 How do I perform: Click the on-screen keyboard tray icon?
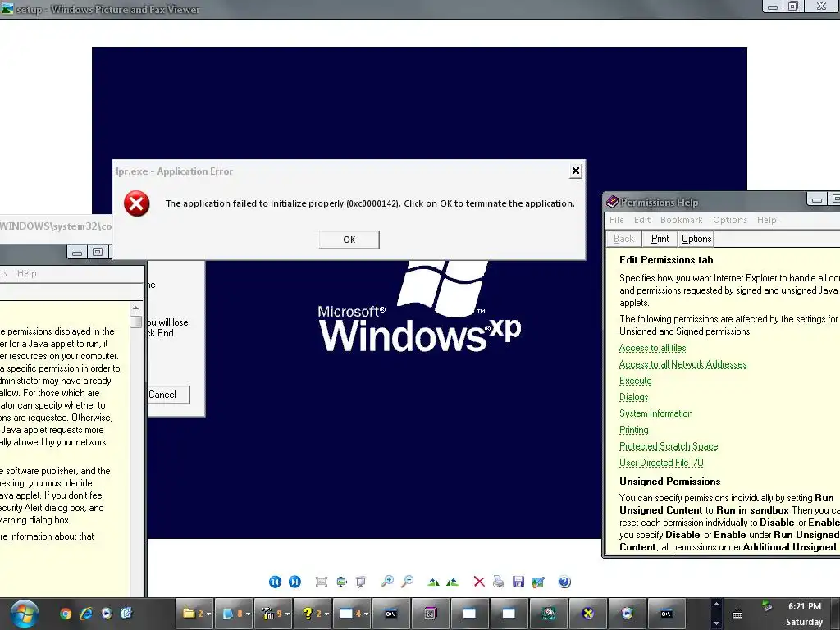[737, 615]
